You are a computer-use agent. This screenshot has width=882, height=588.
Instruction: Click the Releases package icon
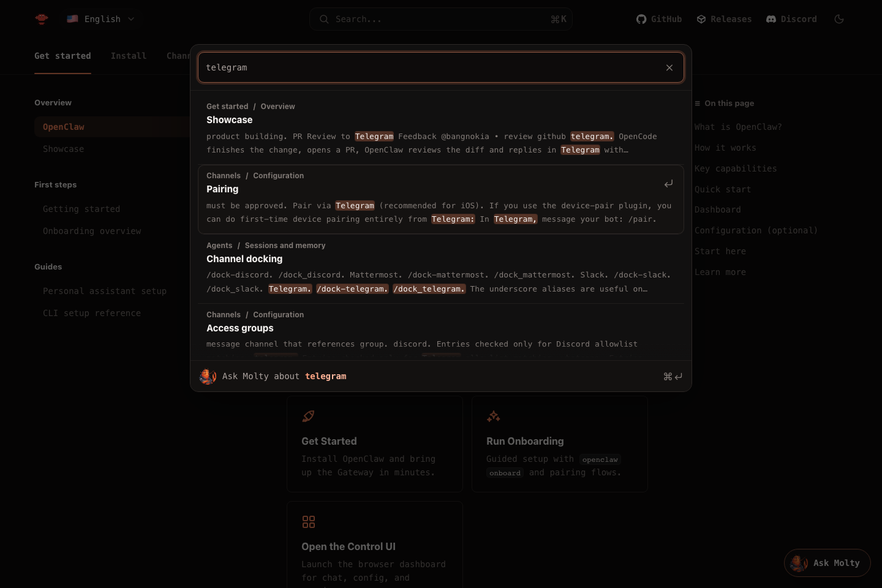[701, 19]
